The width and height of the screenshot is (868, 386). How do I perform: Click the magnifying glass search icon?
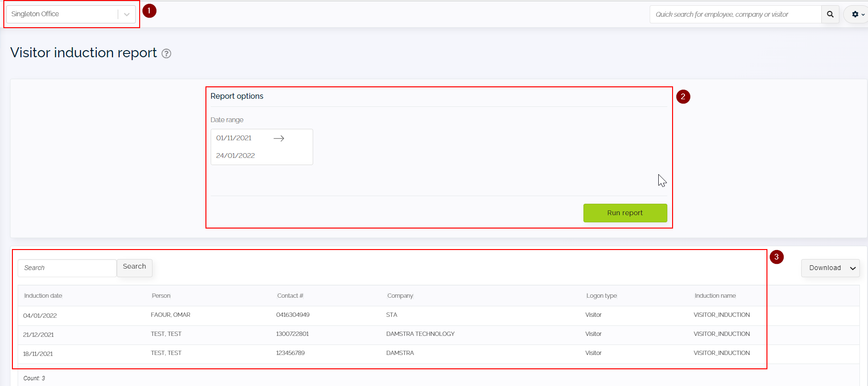830,14
